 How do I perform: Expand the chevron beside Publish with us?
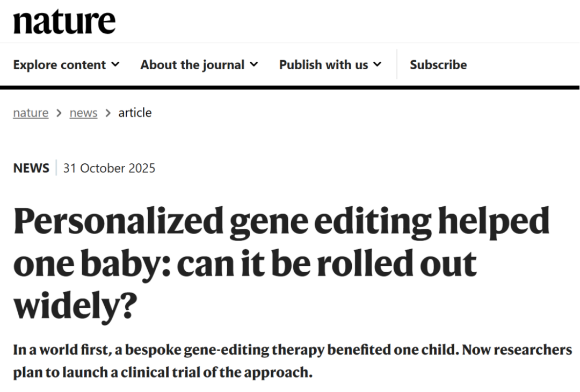pos(377,64)
